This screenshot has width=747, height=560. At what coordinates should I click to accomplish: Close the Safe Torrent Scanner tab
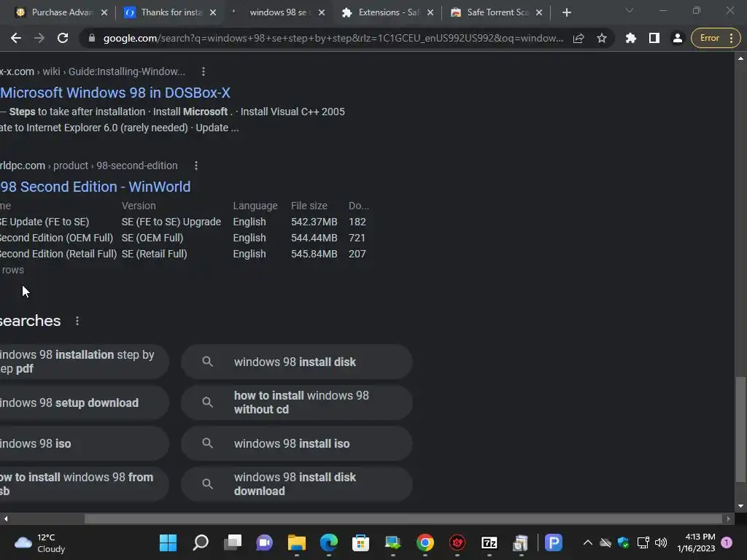pos(539,12)
